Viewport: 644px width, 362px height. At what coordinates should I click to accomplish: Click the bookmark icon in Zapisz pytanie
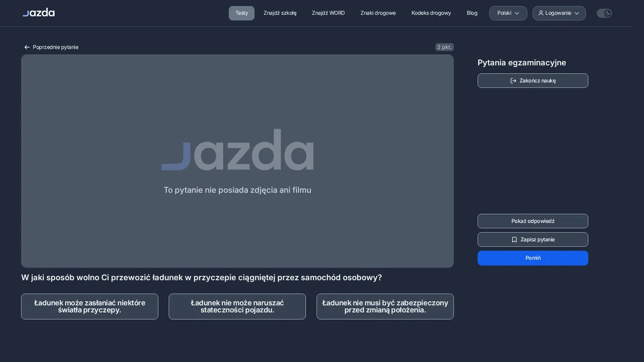pyautogui.click(x=514, y=240)
